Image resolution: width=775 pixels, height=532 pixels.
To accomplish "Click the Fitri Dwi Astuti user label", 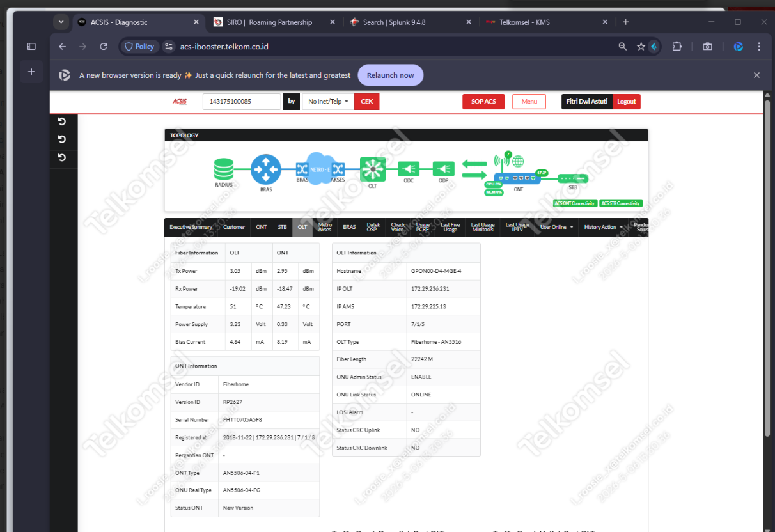I will [x=587, y=102].
